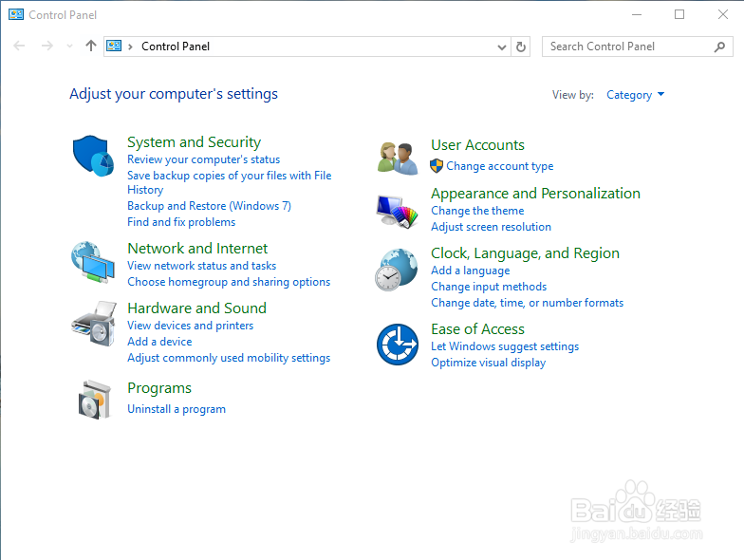
Task: Click the UAC shield beside Change account type
Action: pos(437,166)
